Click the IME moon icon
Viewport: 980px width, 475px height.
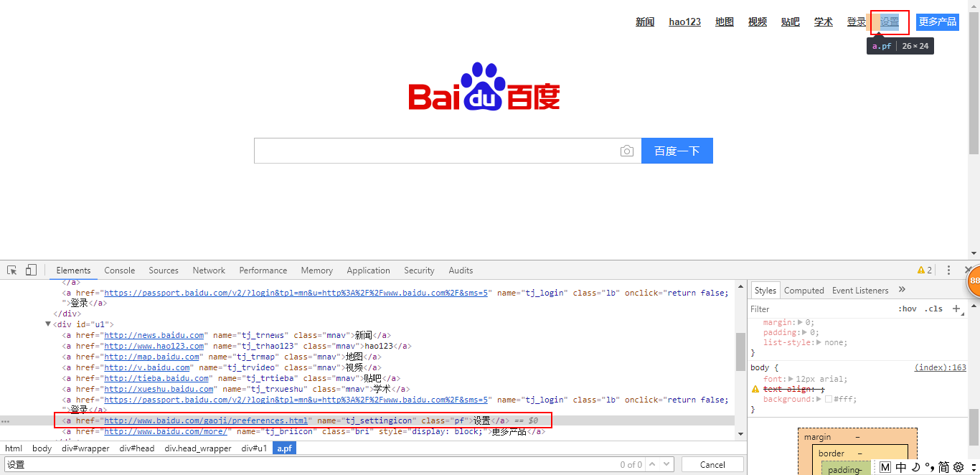(x=915, y=467)
